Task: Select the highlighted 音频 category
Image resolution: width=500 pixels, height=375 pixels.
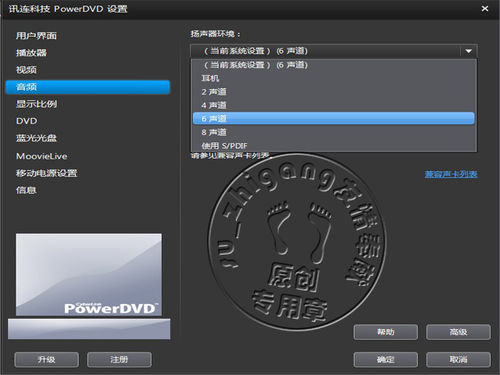Action: pos(88,87)
